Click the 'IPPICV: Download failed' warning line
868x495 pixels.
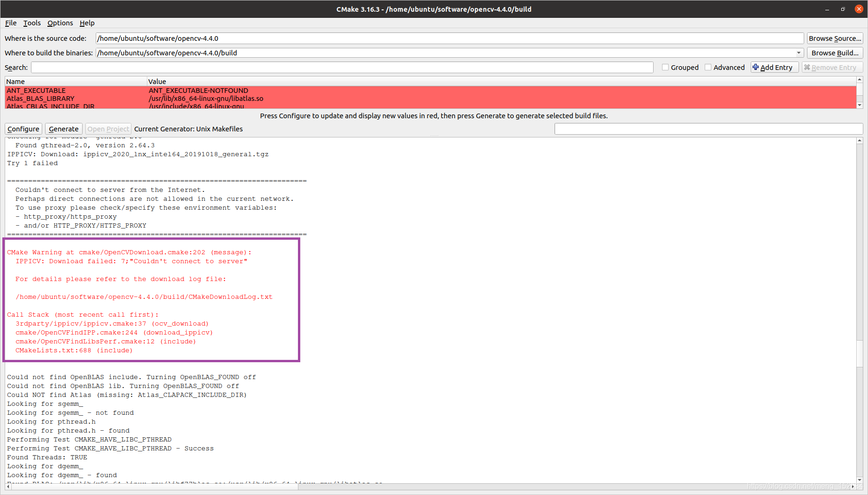(x=131, y=261)
